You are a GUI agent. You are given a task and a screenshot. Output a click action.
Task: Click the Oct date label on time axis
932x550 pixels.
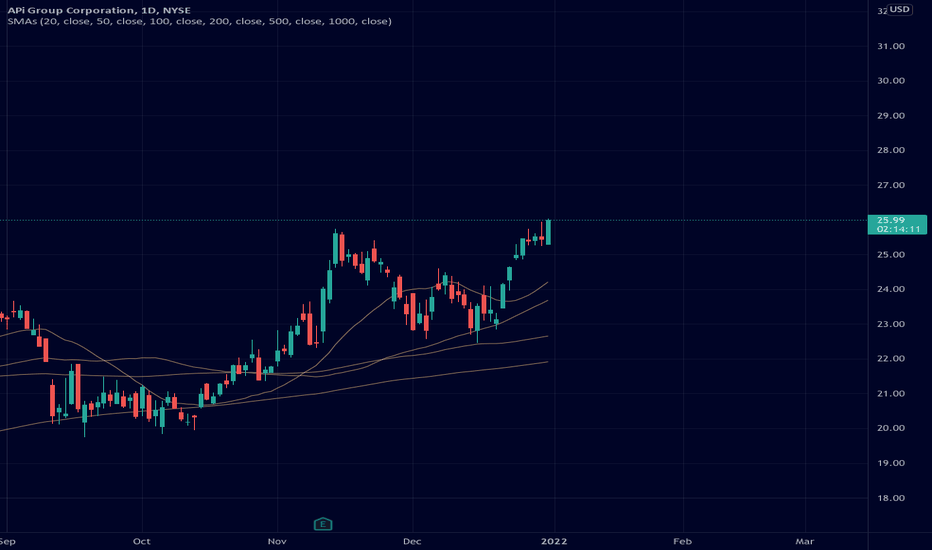pos(141,542)
